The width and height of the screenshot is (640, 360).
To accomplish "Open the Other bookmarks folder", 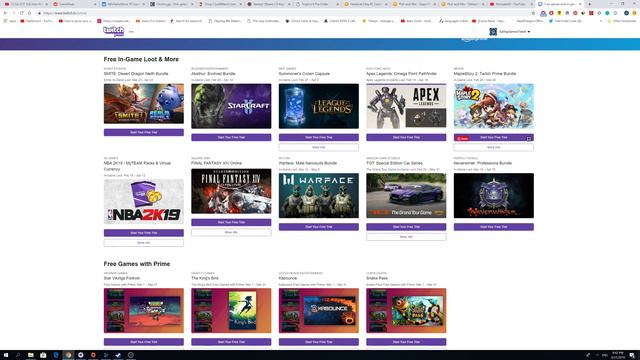I will click(622, 20).
